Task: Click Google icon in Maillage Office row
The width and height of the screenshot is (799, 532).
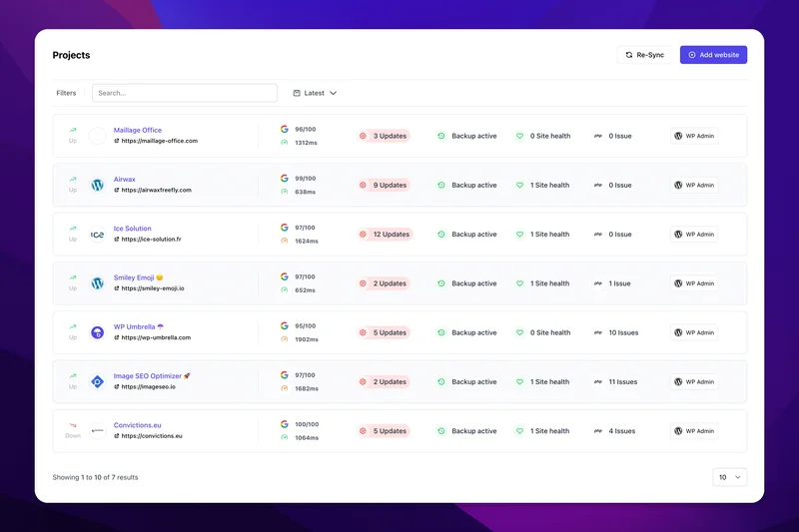Action: tap(285, 129)
